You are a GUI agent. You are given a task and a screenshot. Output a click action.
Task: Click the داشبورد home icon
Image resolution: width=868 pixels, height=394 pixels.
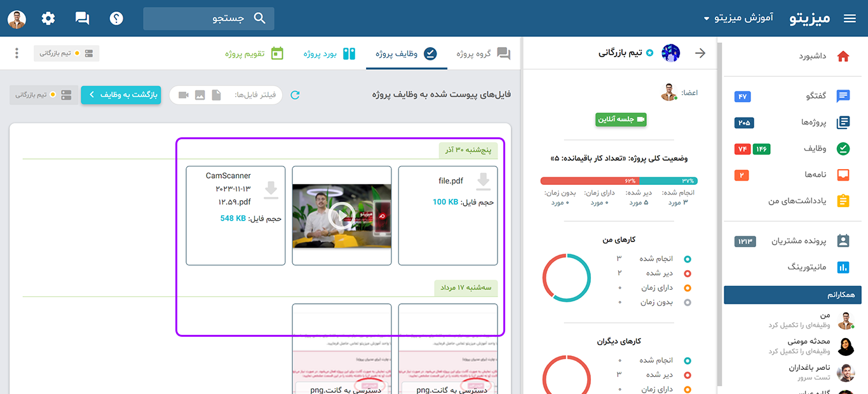(843, 56)
